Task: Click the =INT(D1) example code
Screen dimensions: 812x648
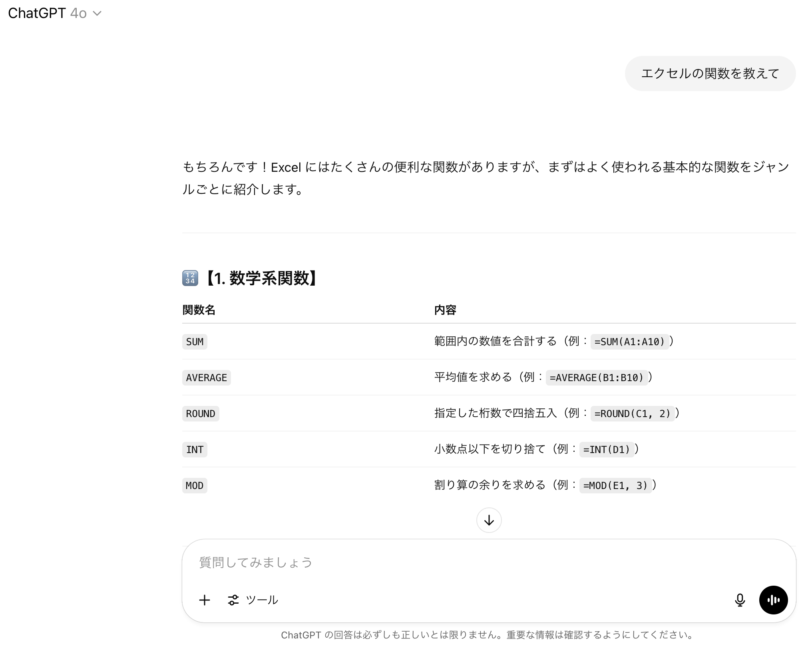Action: (607, 449)
